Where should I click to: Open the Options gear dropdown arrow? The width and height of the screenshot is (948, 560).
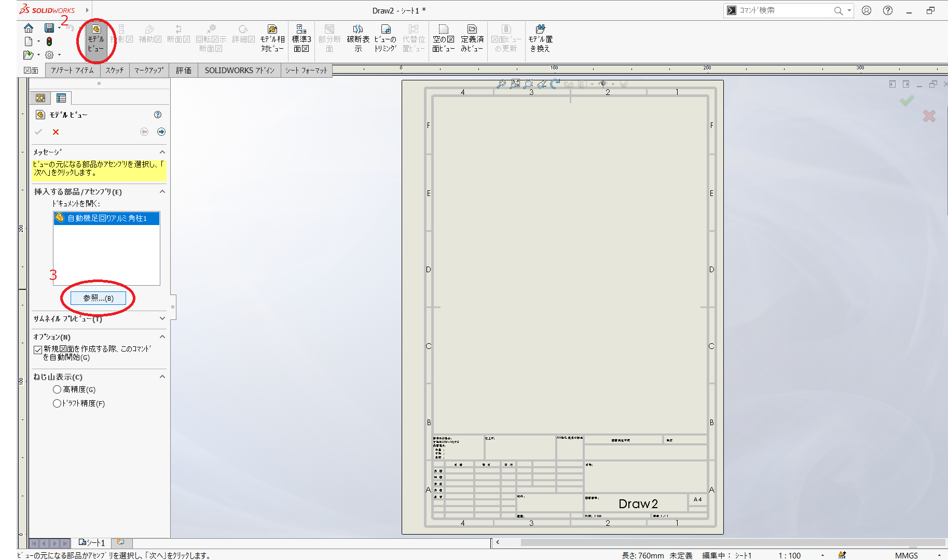pyautogui.click(x=59, y=54)
